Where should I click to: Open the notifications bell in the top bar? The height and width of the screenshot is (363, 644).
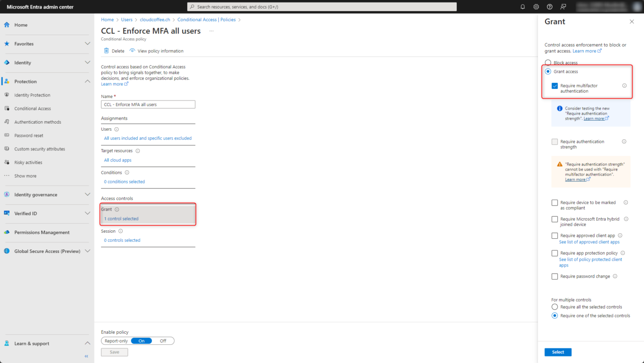tap(522, 7)
